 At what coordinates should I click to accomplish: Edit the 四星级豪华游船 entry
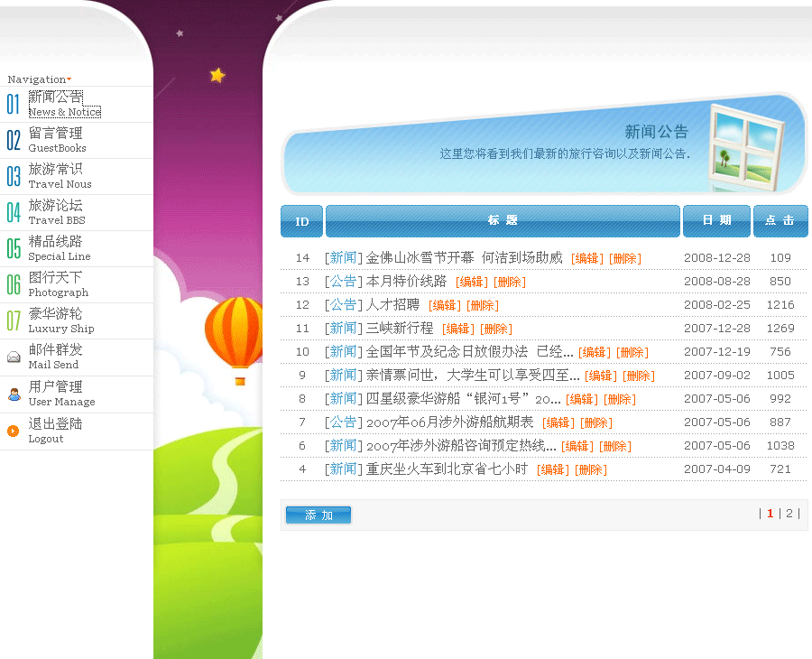[x=582, y=399]
